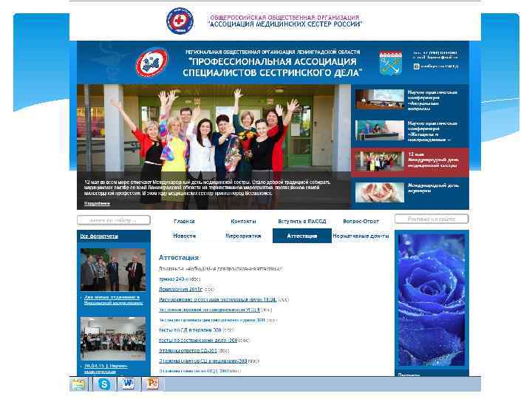The height and width of the screenshot is (399, 532).
Task: Open тесты по СД в терапии 300 link
Action: [190, 330]
